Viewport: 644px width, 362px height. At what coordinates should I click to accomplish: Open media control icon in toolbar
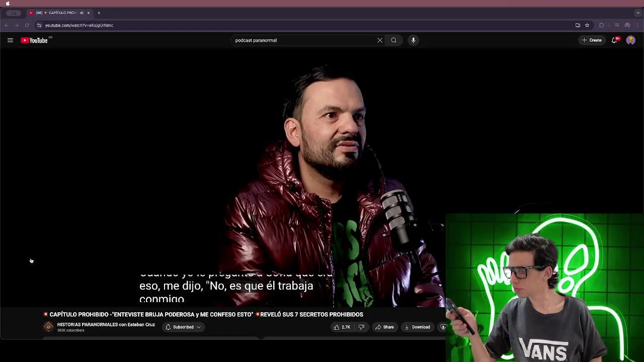coord(617,25)
